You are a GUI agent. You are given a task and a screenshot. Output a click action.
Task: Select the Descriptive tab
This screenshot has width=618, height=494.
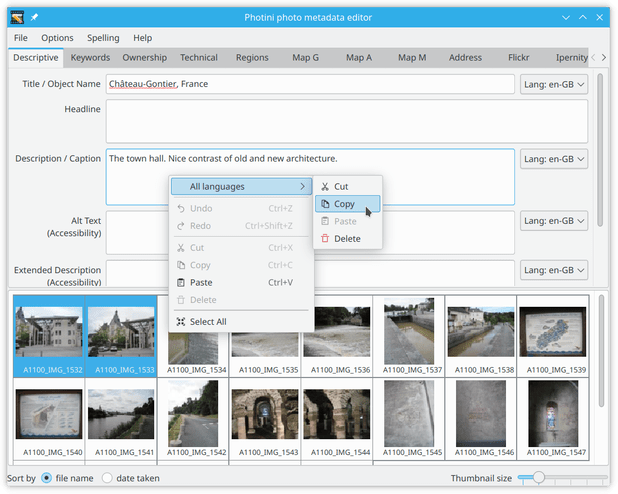(x=36, y=58)
